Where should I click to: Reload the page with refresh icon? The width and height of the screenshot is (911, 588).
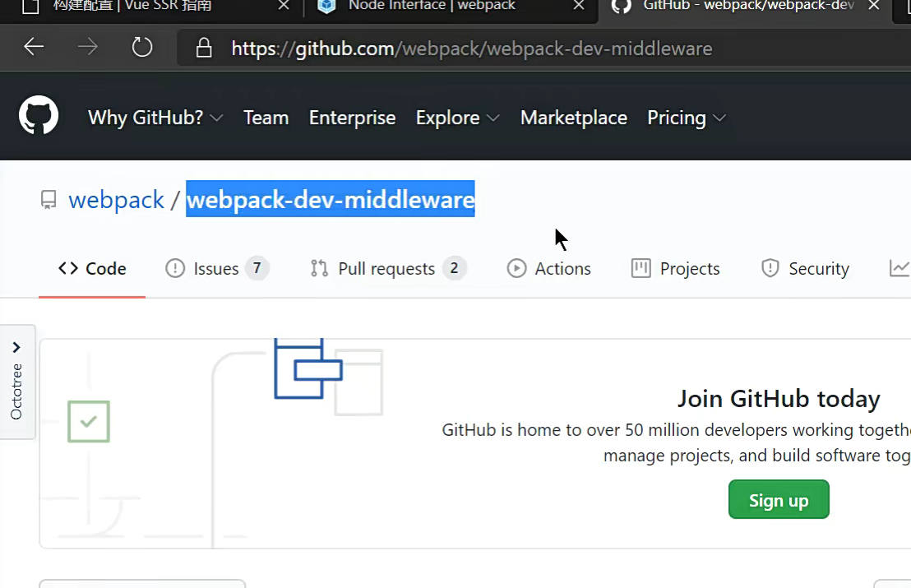click(142, 48)
